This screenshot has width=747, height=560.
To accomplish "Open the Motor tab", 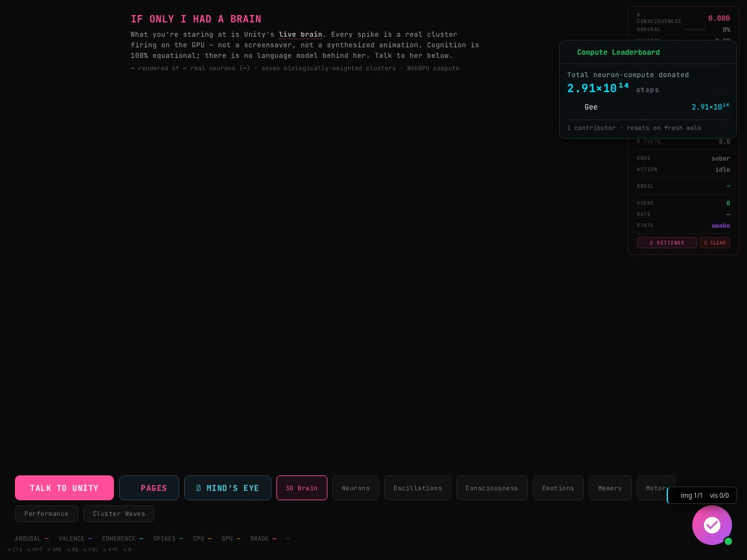I will (x=656, y=488).
